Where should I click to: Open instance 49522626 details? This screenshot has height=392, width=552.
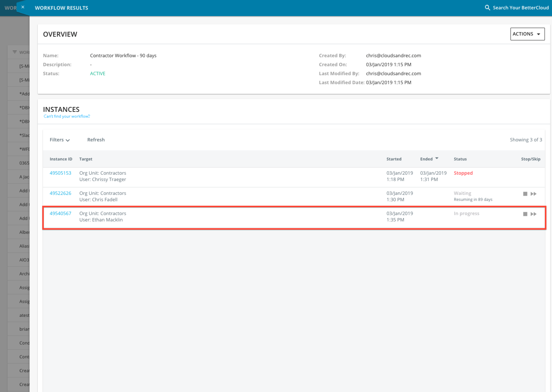(60, 193)
